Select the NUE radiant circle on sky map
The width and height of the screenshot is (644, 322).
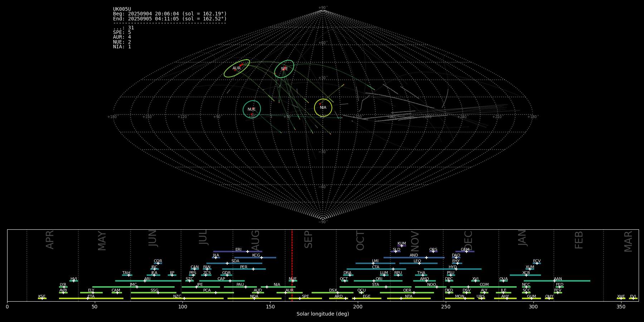pos(252,109)
